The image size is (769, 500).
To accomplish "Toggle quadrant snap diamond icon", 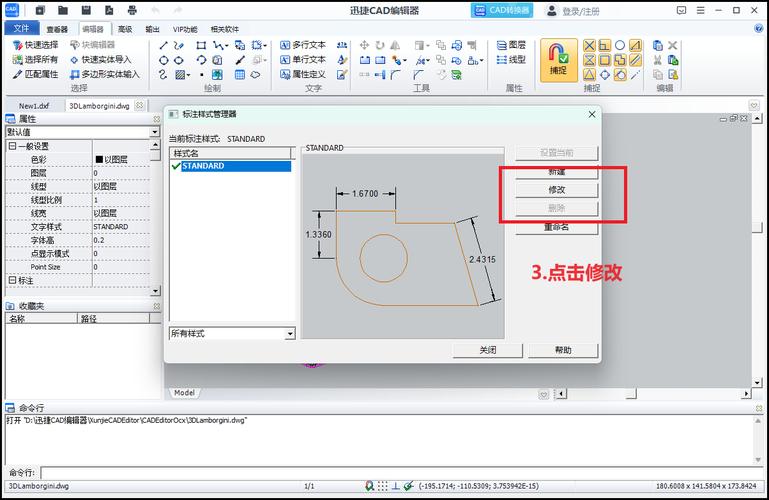I will [605, 75].
